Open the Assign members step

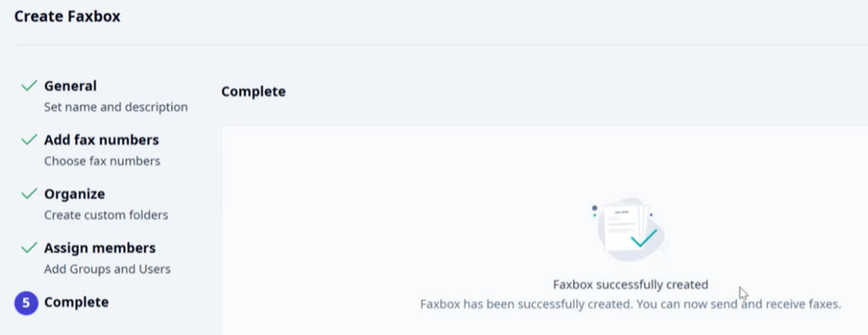(100, 248)
